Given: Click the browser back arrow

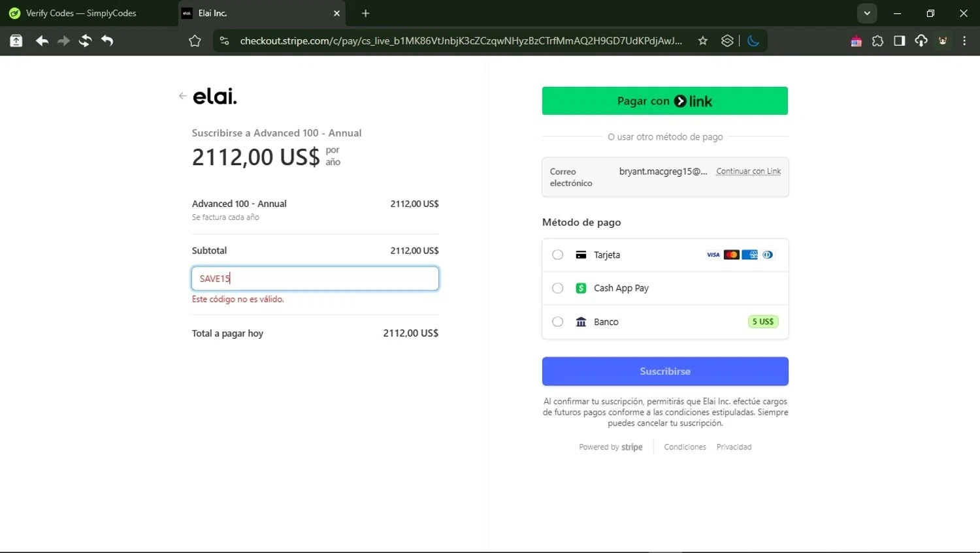Looking at the screenshot, I should point(42,41).
